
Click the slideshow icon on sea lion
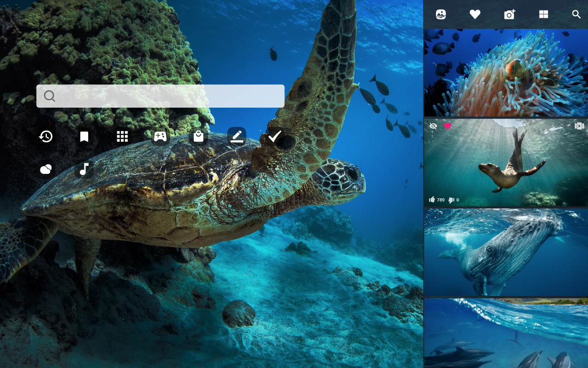(x=579, y=126)
